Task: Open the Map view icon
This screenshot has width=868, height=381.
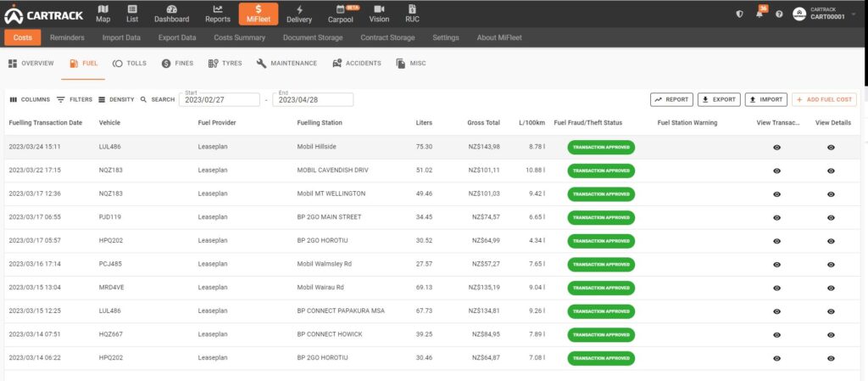Action: pos(103,9)
